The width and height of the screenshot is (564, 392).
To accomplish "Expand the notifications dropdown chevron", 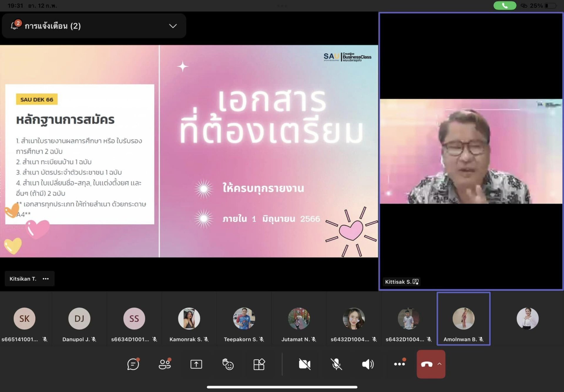I will tap(173, 26).
